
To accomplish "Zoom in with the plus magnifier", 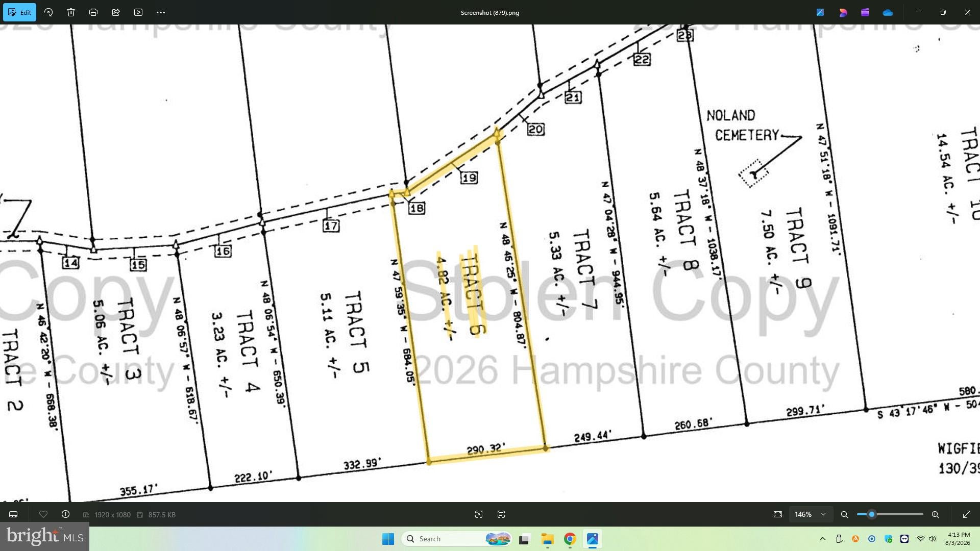I will coord(935,514).
